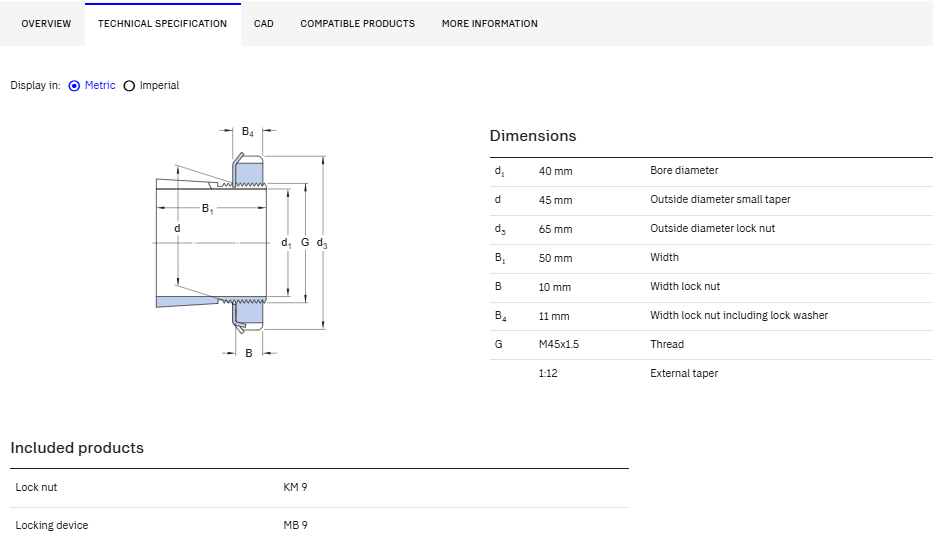933x557 pixels.
Task: Click the '65 mm' value
Action: pos(555,229)
